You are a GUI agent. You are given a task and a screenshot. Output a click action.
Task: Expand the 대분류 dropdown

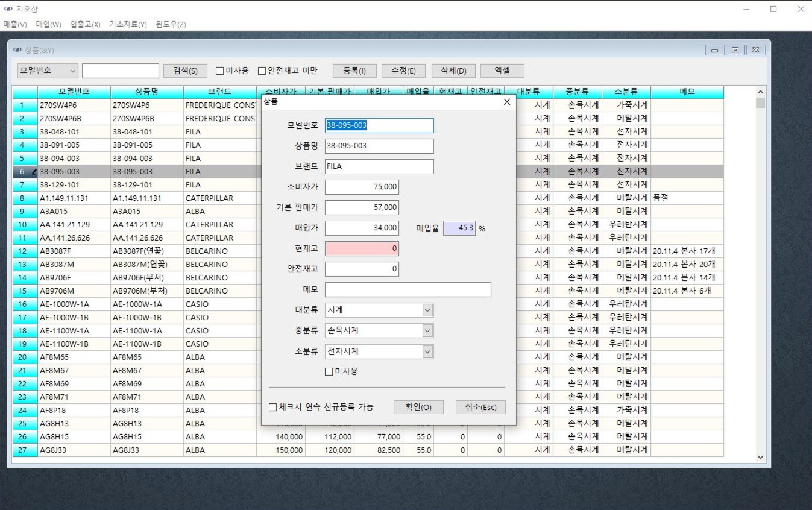tap(427, 310)
